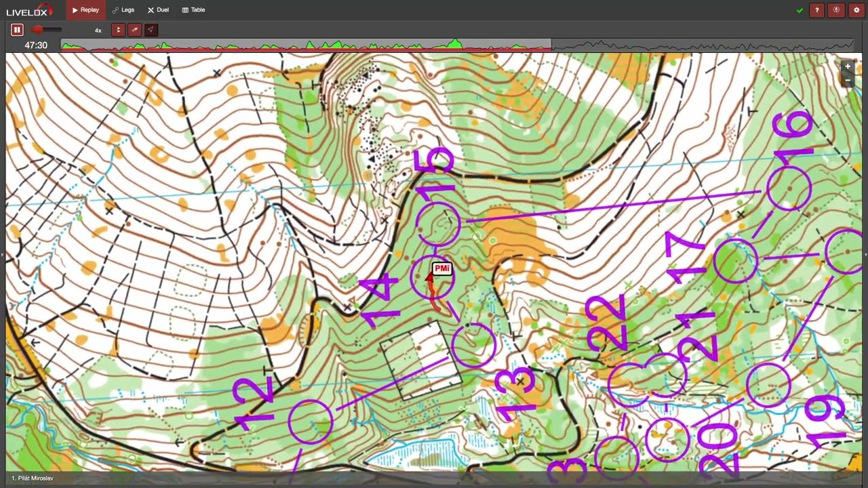The image size is (868, 488).
Task: Click the compass orientation icon
Action: coord(836,10)
